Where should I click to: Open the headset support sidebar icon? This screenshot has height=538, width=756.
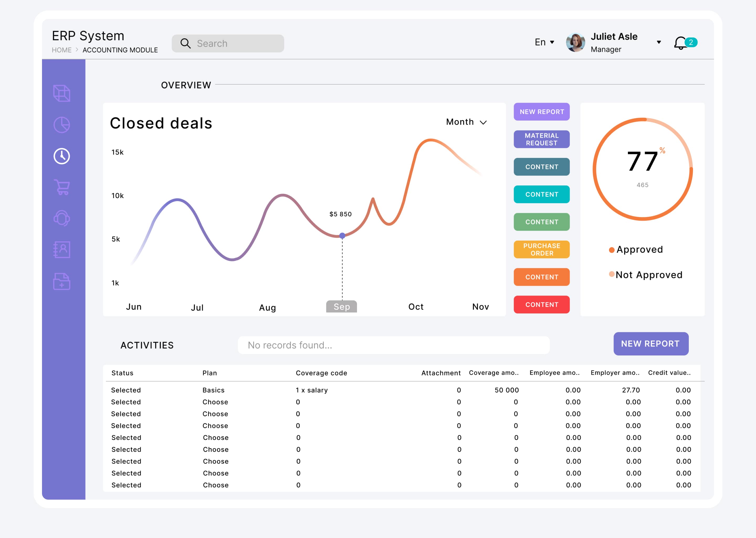(62, 218)
